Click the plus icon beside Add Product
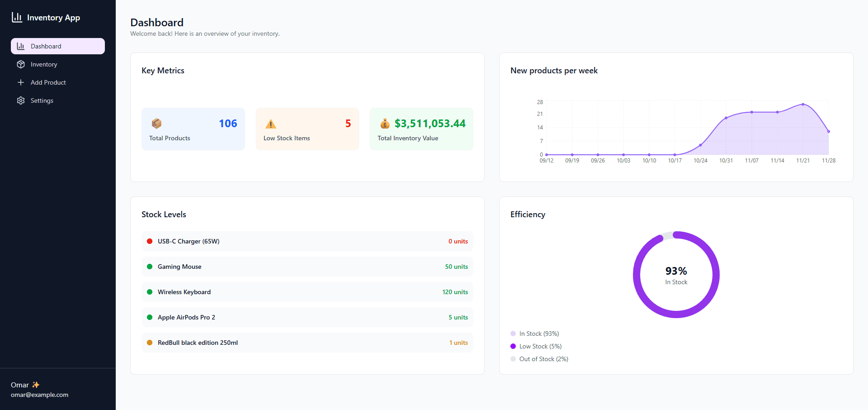This screenshot has width=868, height=410. pyautogui.click(x=21, y=82)
